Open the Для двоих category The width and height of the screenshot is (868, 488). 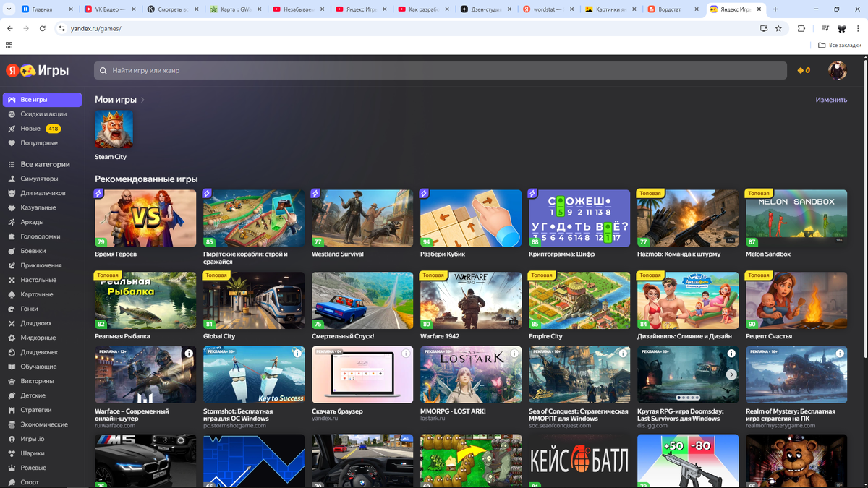pos(36,323)
